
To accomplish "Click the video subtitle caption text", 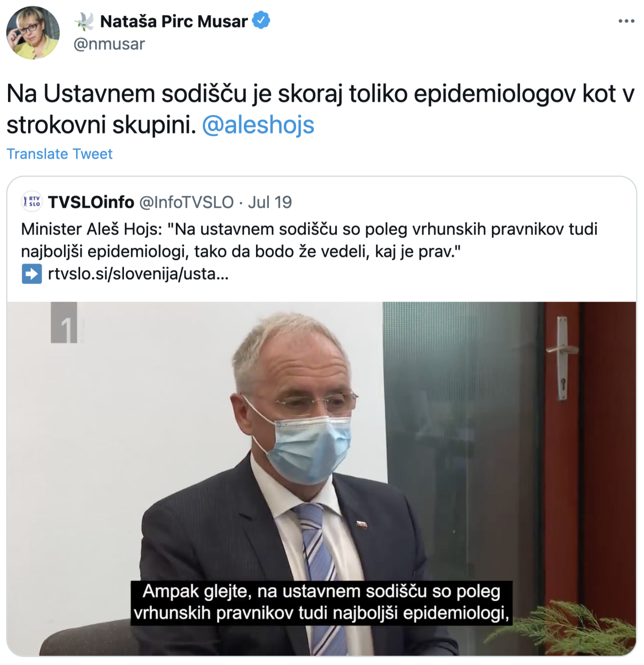I will [x=322, y=603].
